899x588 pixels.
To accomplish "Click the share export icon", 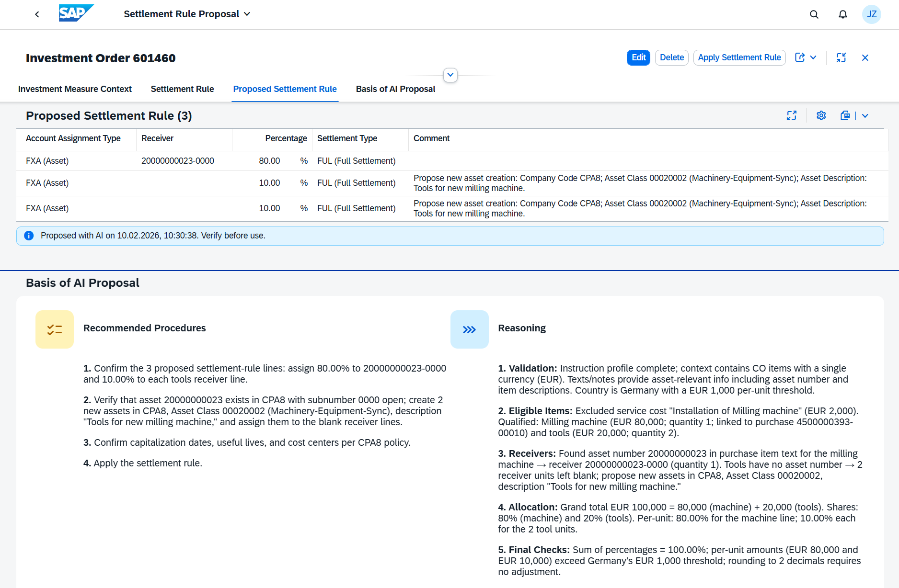I will [x=800, y=57].
